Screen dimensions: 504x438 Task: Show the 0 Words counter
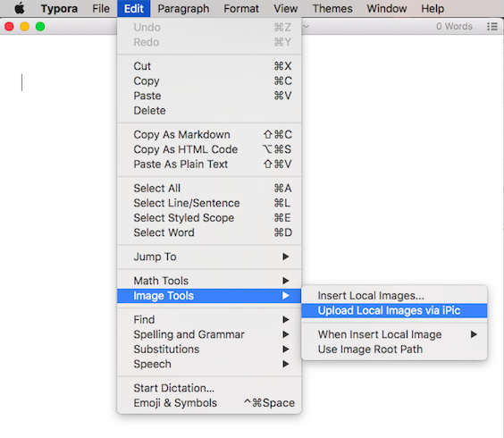click(x=454, y=27)
